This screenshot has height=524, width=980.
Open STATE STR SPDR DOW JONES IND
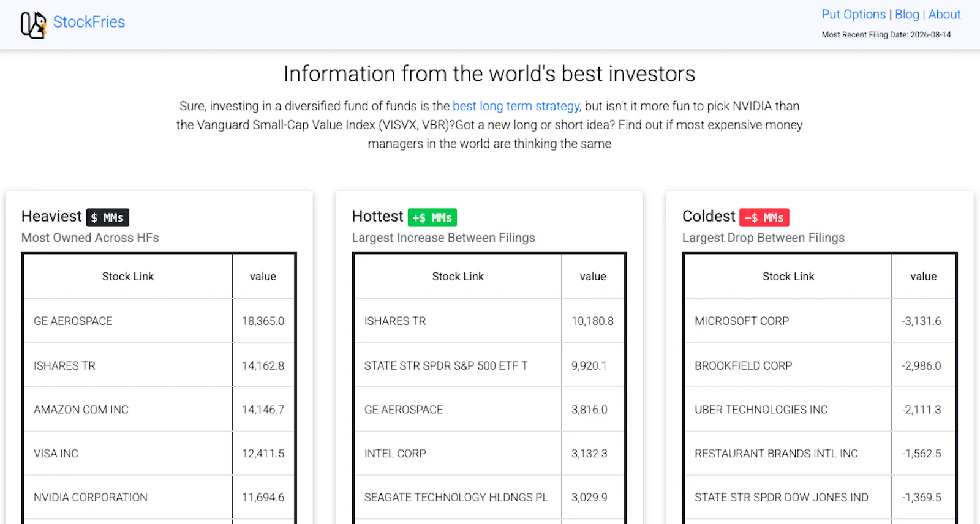point(782,497)
